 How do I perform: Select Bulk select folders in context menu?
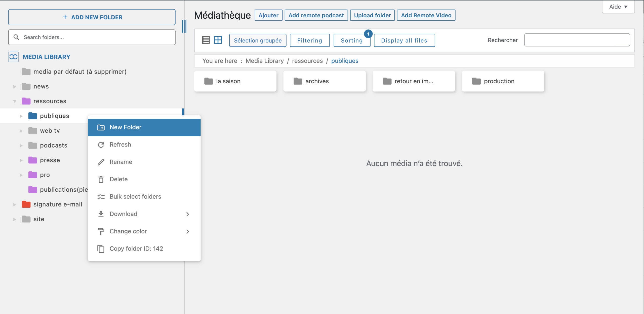[x=135, y=196]
